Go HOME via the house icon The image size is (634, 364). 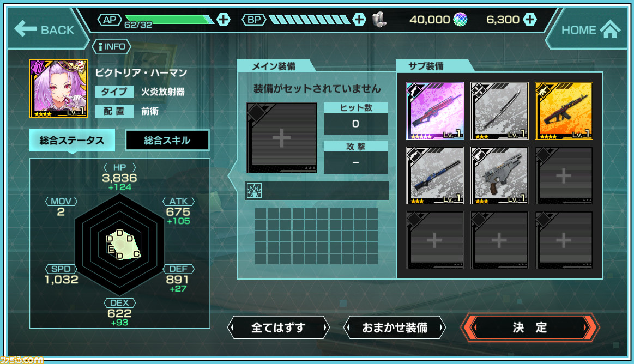click(609, 29)
